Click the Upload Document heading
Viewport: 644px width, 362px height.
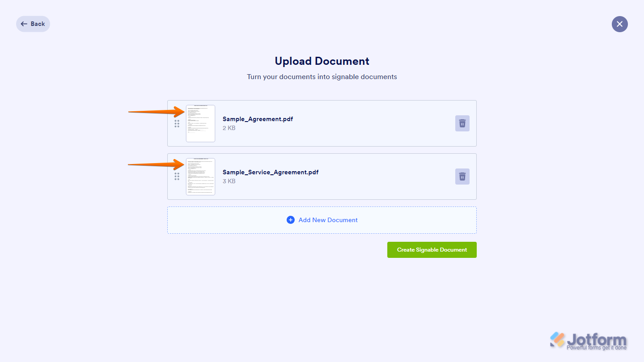click(322, 61)
